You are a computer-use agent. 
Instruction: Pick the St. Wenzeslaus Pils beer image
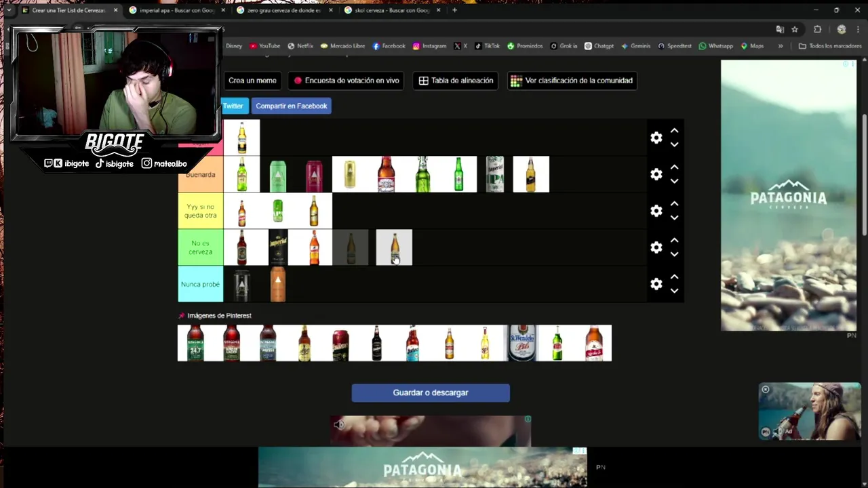pos(521,343)
